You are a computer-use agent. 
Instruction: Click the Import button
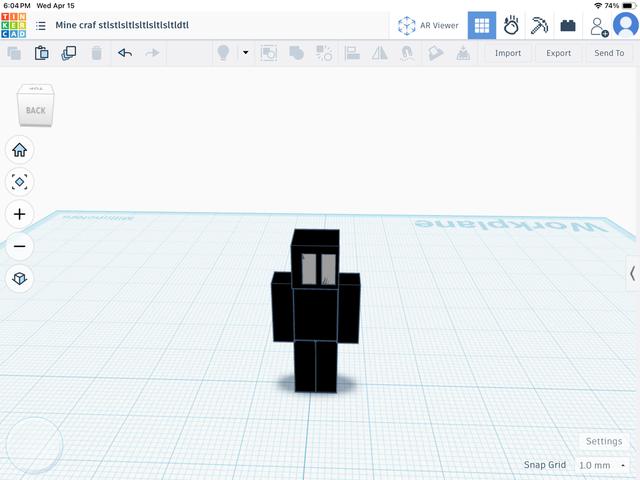[x=508, y=53]
